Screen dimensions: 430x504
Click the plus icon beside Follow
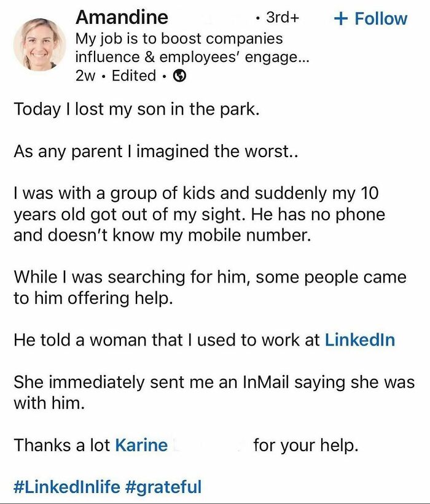click(x=341, y=18)
